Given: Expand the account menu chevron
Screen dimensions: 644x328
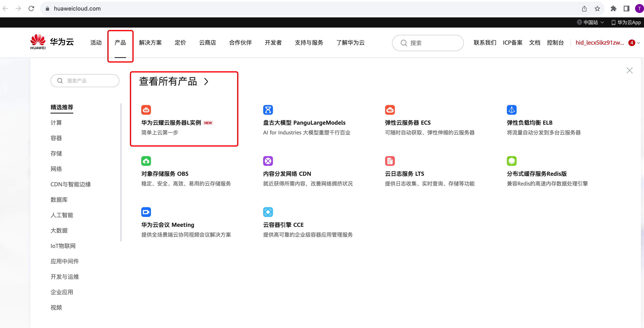Looking at the screenshot, I should 639,43.
